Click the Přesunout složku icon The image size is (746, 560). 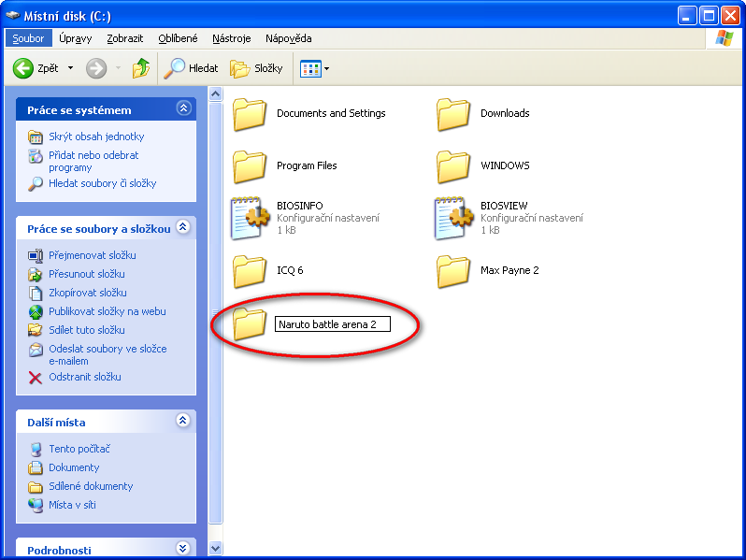coord(36,275)
